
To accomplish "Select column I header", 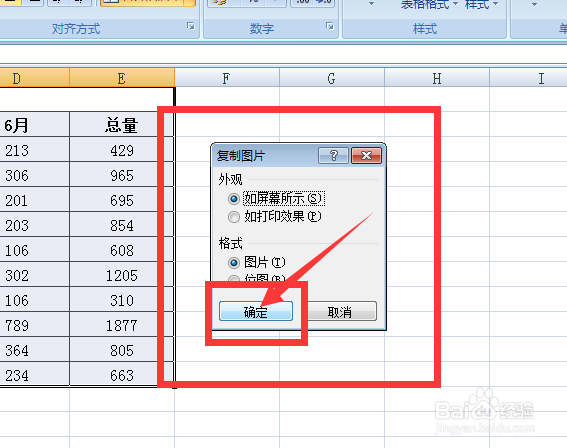I will pyautogui.click(x=528, y=78).
